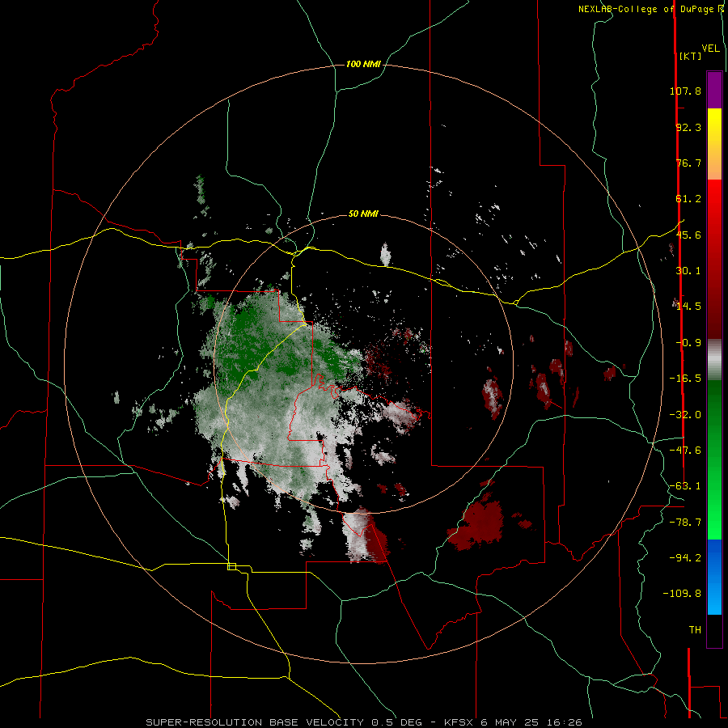Select the 107.8 legend value
Image resolution: width=728 pixels, height=728 pixels.
[x=685, y=91]
